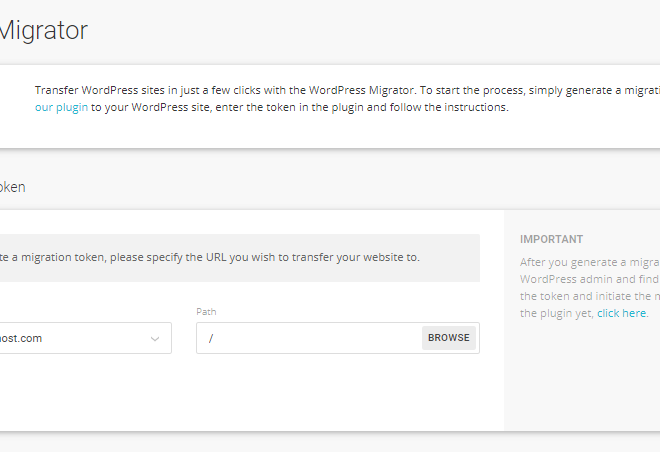Click the "After you generate a migra" paragraph

pos(590,288)
